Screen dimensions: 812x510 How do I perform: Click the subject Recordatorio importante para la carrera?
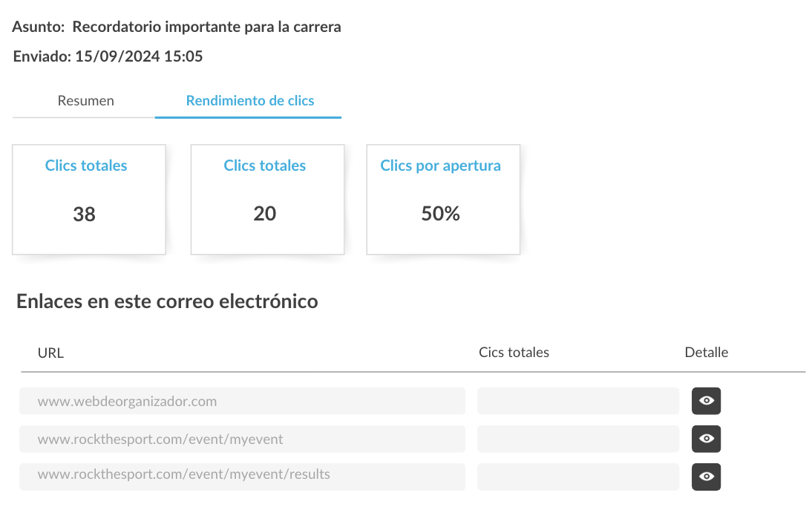[x=206, y=27]
